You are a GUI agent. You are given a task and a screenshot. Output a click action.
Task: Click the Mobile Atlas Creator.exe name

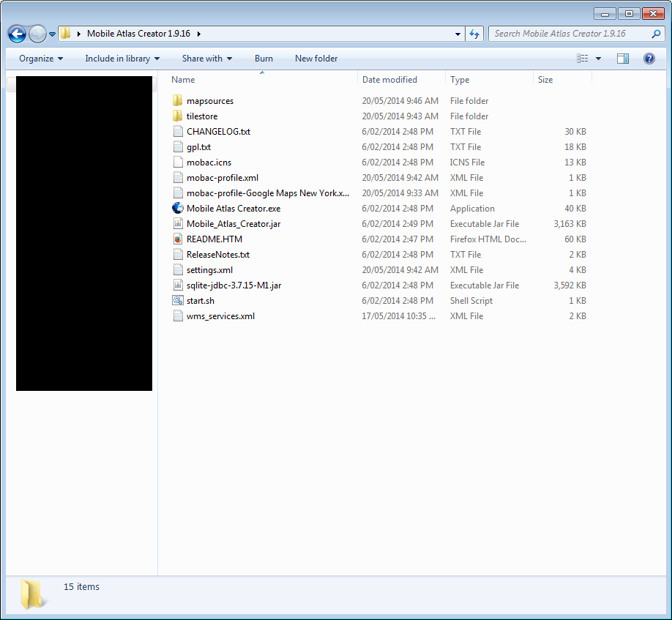point(234,209)
